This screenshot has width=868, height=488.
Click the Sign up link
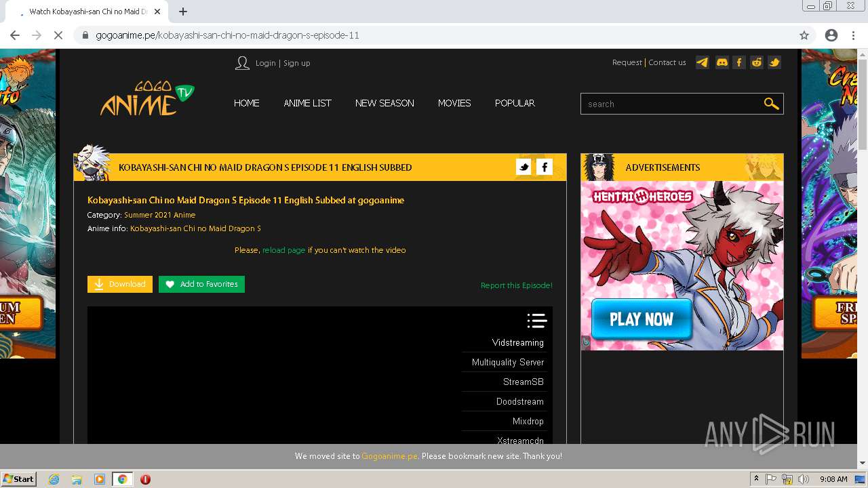[x=296, y=63]
